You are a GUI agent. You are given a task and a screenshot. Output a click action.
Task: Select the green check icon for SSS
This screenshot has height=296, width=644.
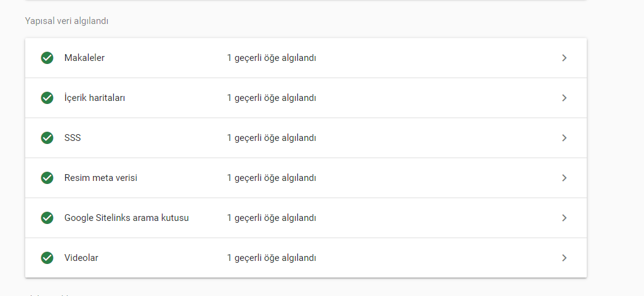[x=47, y=138]
